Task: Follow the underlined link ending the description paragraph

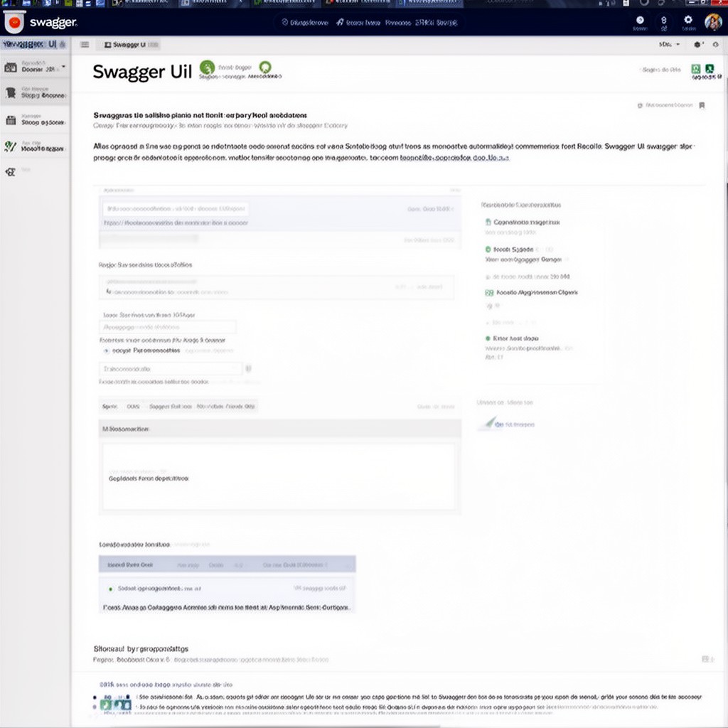Action: tap(454, 158)
